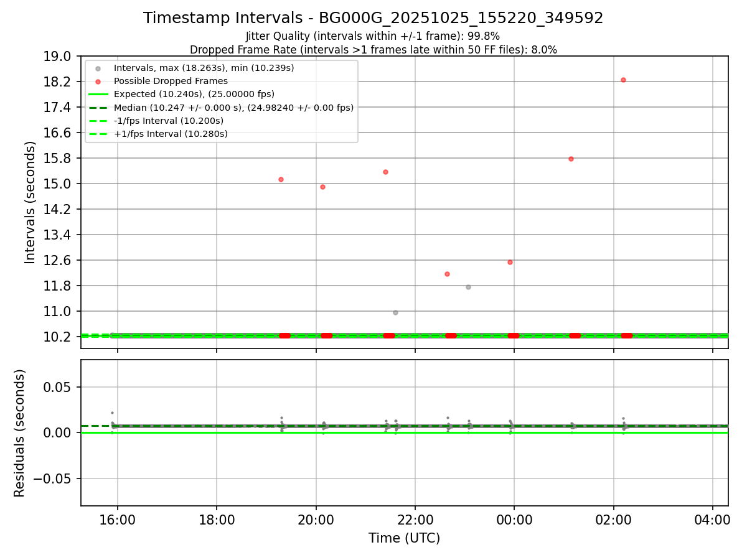
Task: Select legend entry Intervals, max (18.263s), min (10.239s)
Action: tap(204, 67)
